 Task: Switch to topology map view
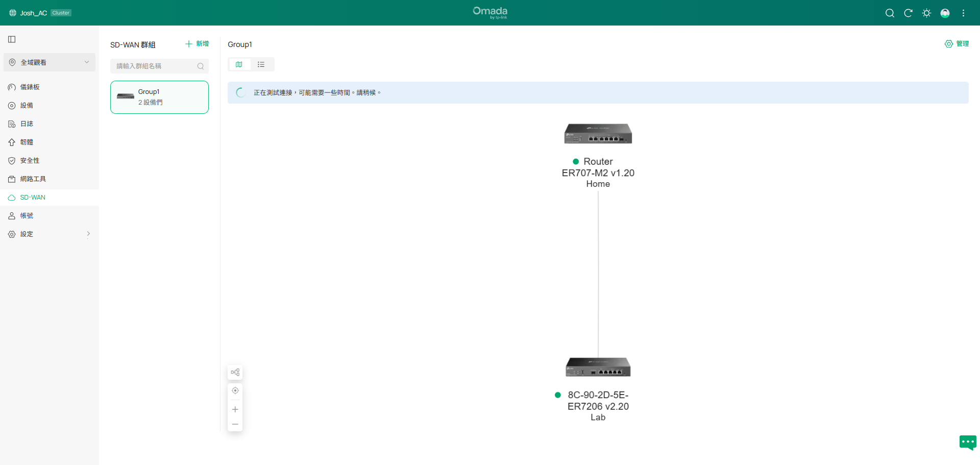239,64
